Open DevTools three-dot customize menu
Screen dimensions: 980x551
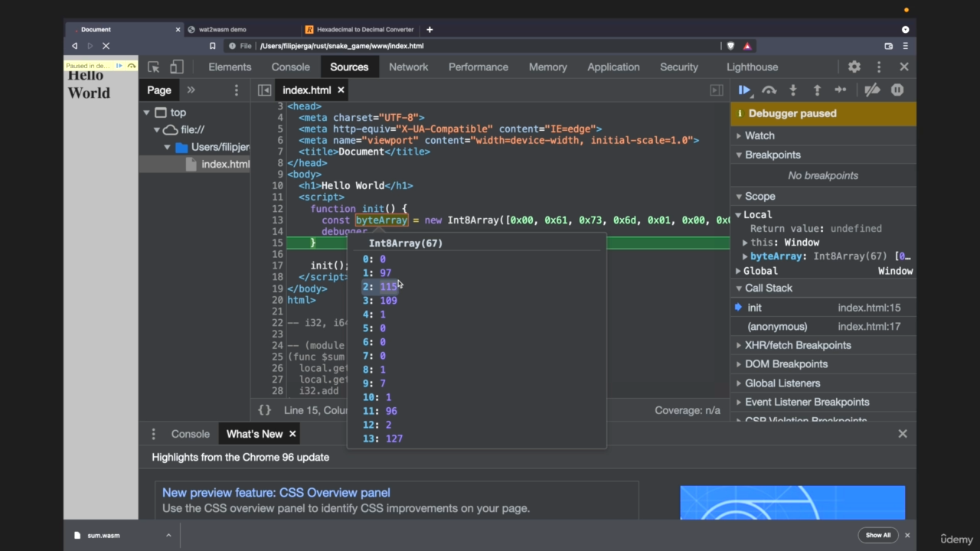coord(879,67)
